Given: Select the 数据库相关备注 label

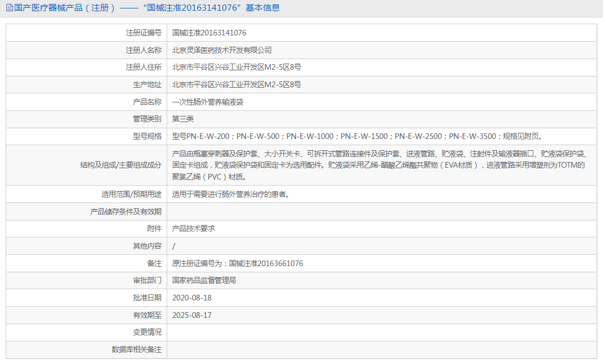Looking at the screenshot, I should 136,349.
